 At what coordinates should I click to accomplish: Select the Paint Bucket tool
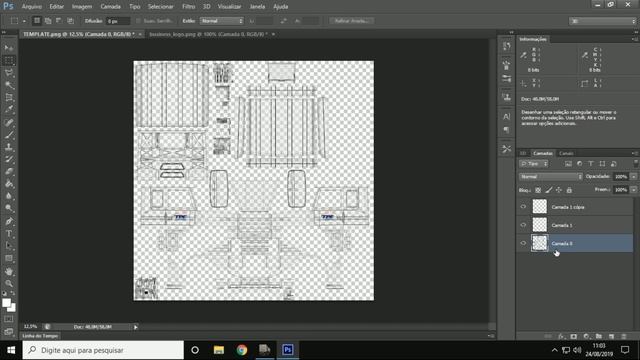9,184
